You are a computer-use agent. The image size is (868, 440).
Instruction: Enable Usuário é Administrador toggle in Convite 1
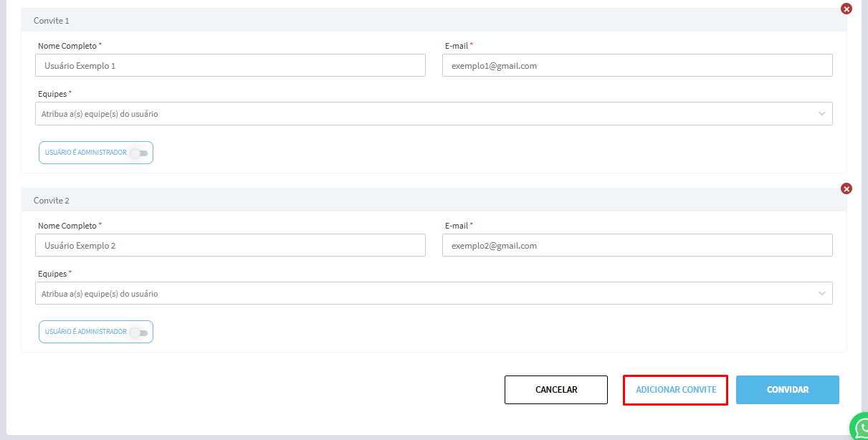pos(139,153)
